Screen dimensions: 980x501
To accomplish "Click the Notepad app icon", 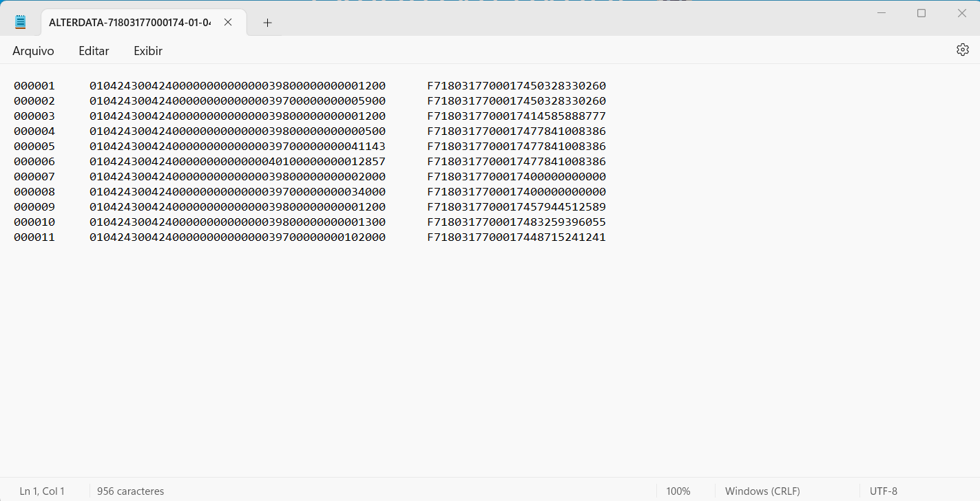I will [x=21, y=22].
